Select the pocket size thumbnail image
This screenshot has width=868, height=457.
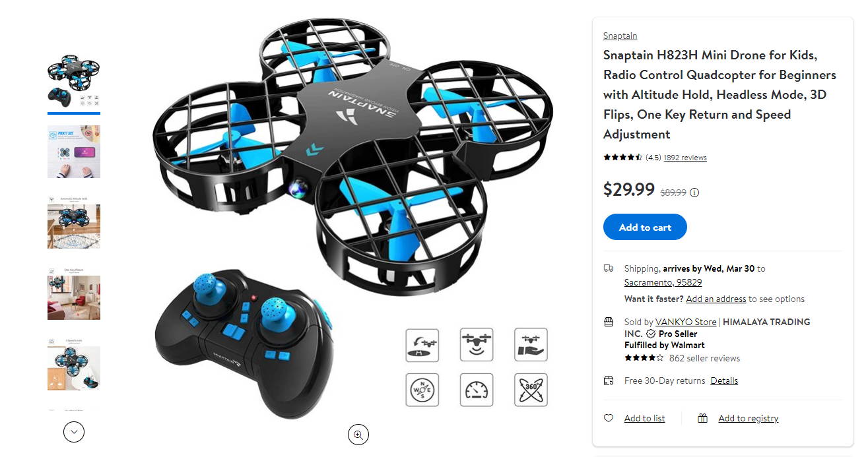coord(74,152)
